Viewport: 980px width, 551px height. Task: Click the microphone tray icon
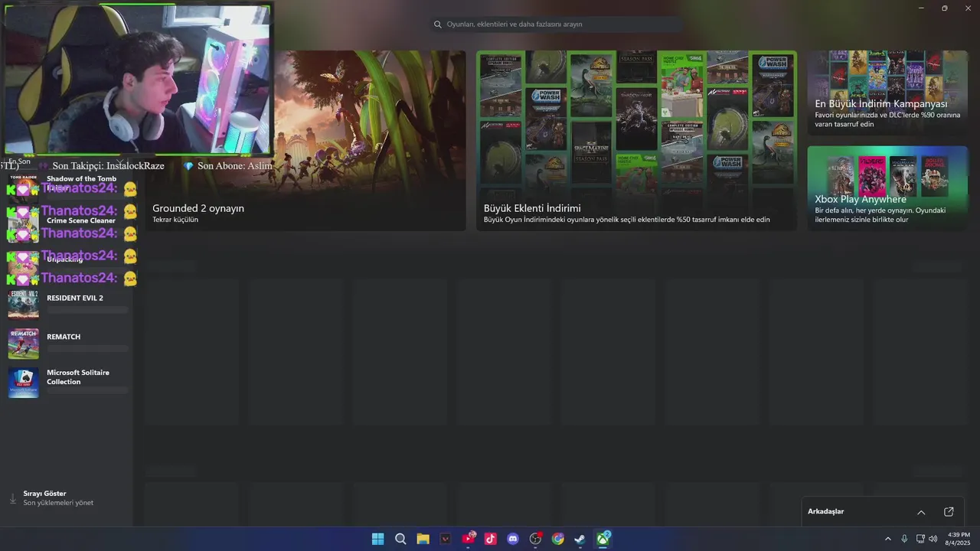[x=904, y=539]
